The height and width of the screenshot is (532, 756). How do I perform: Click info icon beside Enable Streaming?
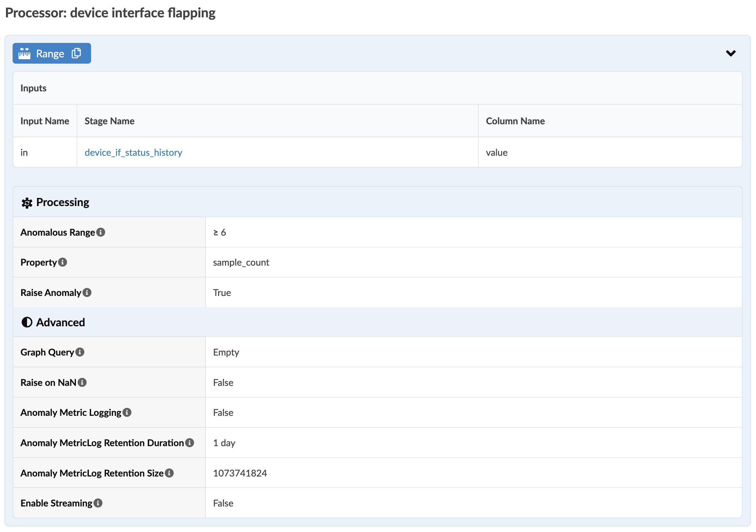(x=98, y=503)
